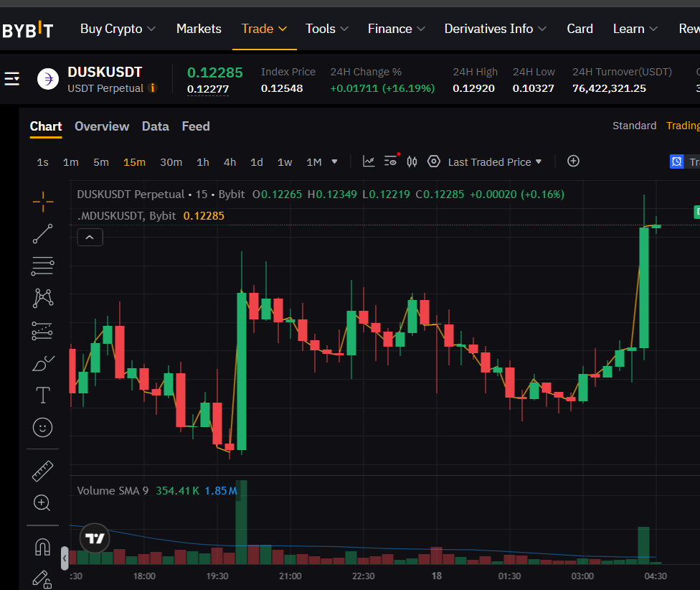
Task: Change Last Traded Price source
Action: 495,161
